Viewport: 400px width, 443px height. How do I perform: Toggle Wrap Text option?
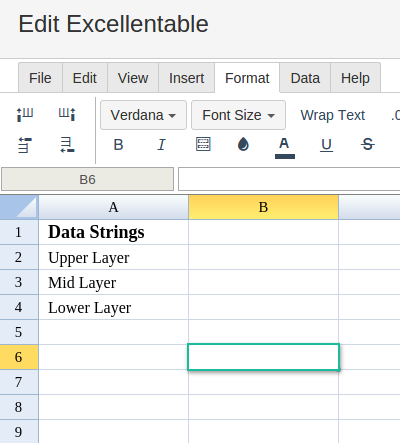click(x=333, y=115)
